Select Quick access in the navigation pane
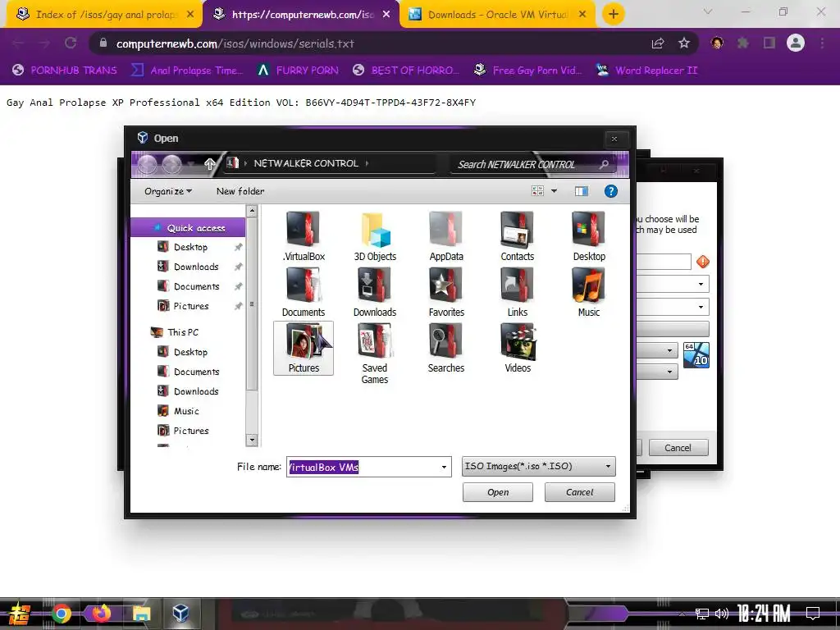 189,228
